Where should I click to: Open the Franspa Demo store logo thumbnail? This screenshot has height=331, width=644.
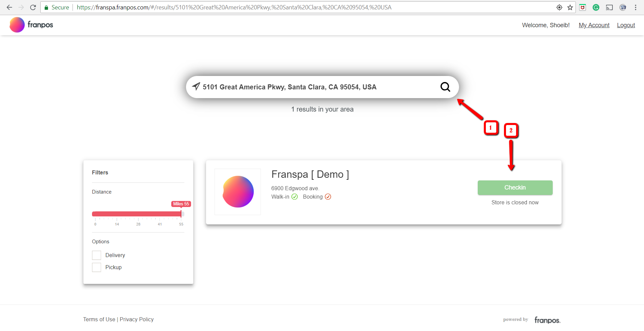pos(238,192)
